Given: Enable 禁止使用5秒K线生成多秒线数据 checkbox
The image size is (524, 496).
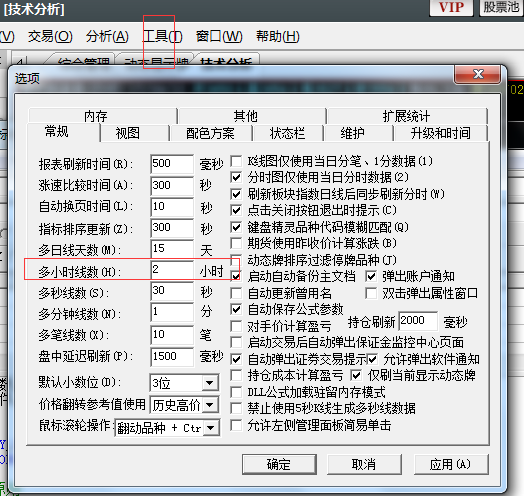Looking at the screenshot, I should (x=236, y=408).
